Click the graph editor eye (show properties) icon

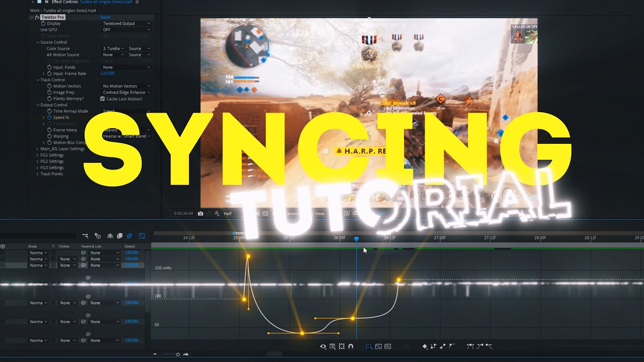(323, 346)
